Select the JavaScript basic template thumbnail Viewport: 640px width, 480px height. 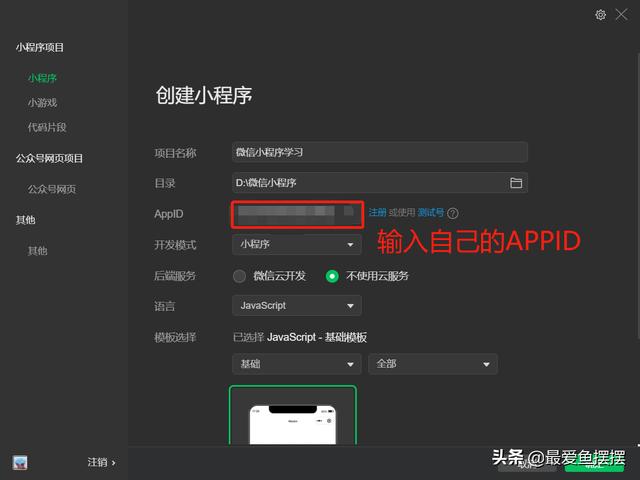(x=293, y=415)
